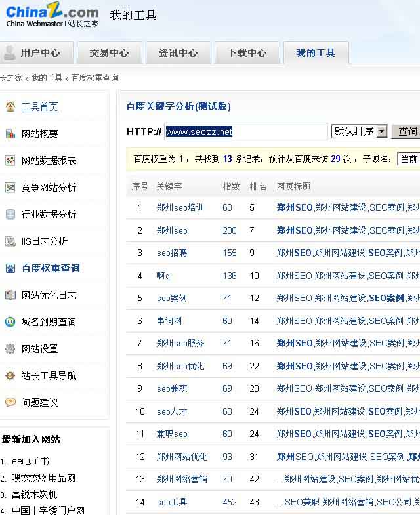Click 我的工具 in the breadcrumb
This screenshot has width=420, height=515.
47,78
